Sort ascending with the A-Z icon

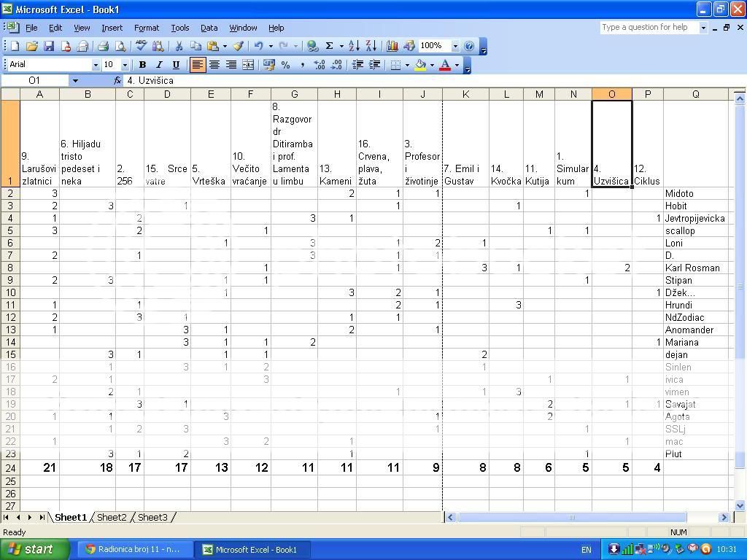(354, 46)
